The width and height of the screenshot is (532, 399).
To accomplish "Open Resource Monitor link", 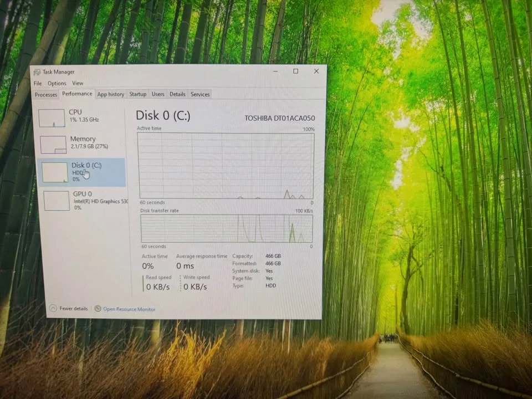I will click(x=129, y=309).
